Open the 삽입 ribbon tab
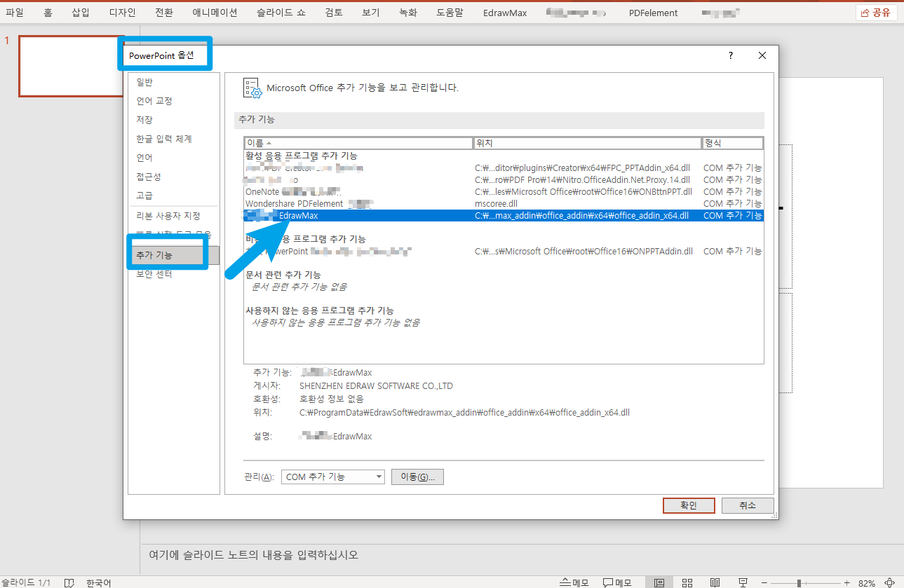 pos(81,13)
